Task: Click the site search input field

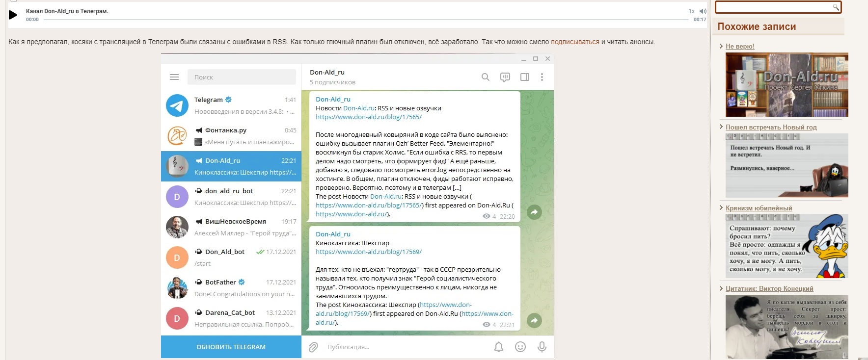Action: coord(774,7)
